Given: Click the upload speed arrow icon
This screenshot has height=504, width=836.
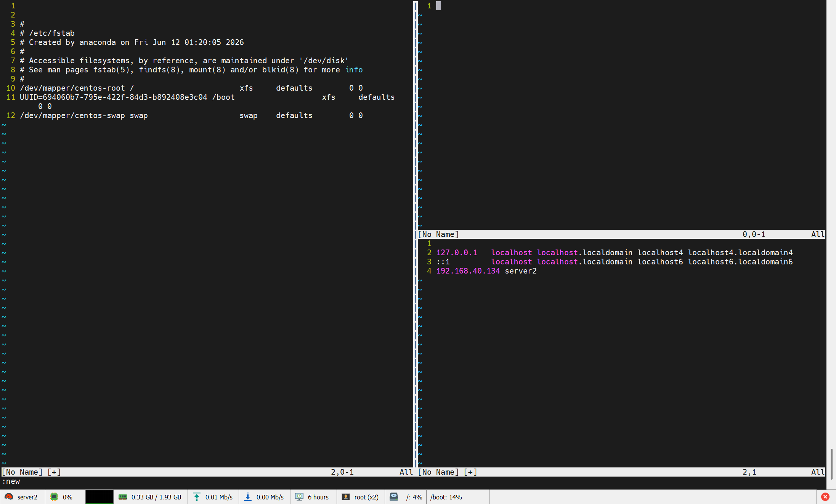Looking at the screenshot, I should [x=196, y=497].
